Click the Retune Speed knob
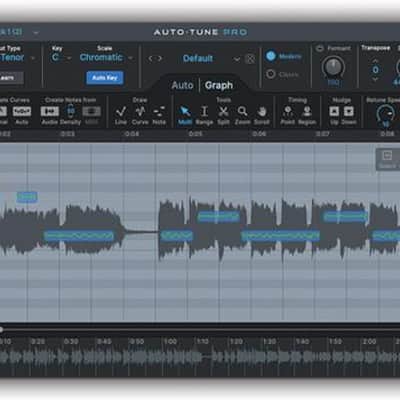 coord(386,114)
